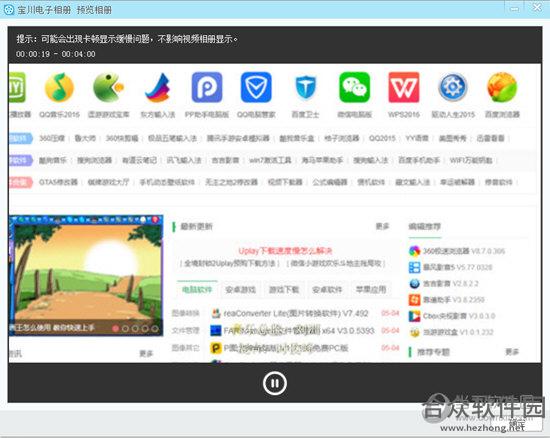Viewport: 550px width, 438px height.
Task: Switch to the 安卓软件 tab
Action: point(327,289)
